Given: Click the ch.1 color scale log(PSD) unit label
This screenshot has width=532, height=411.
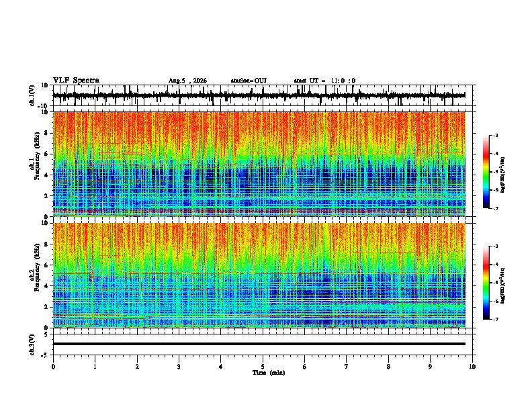Looking at the screenshot, I should [x=502, y=175].
